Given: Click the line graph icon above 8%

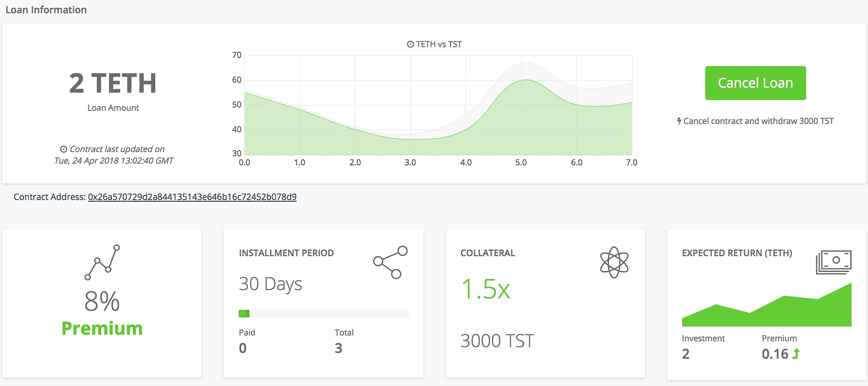Looking at the screenshot, I should coord(102,262).
